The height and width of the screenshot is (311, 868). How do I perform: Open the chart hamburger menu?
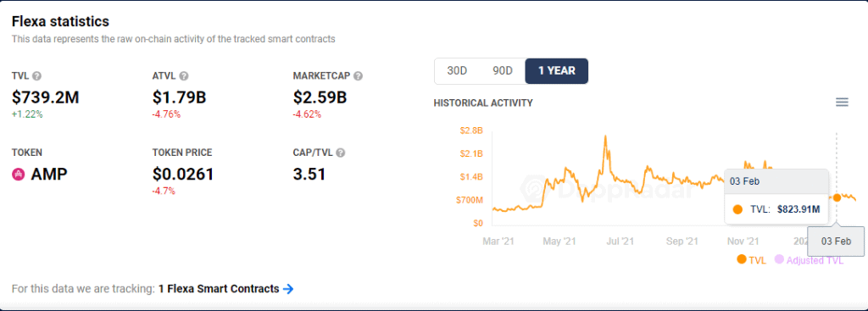click(x=842, y=103)
